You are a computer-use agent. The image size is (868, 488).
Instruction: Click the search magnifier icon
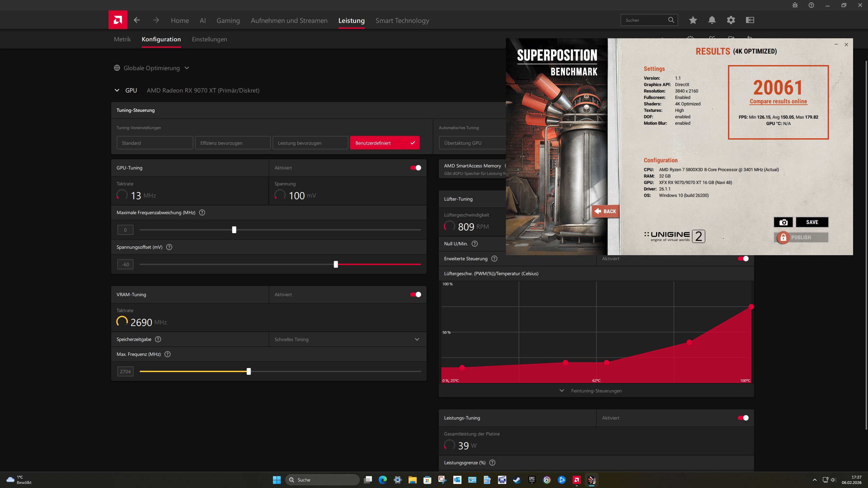point(671,20)
